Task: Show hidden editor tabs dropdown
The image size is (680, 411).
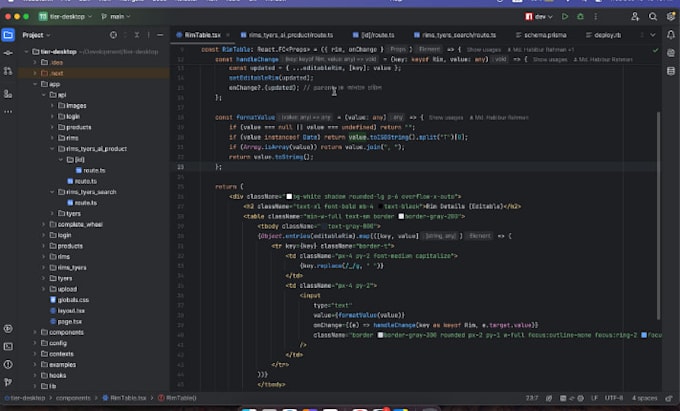Action: (x=653, y=35)
